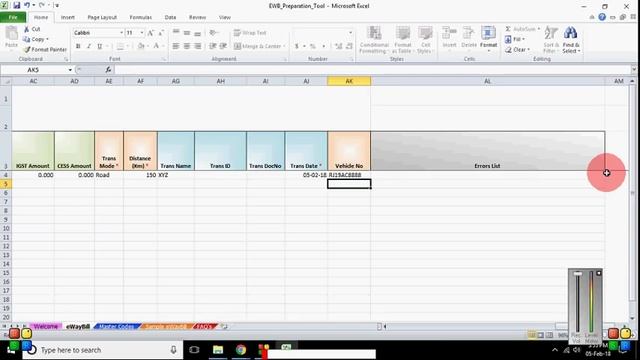Click the Delete cells button
The height and width of the screenshot is (360, 640).
coord(469,38)
